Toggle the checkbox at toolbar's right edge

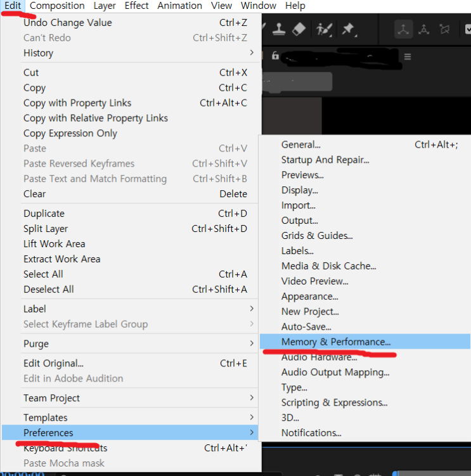[467, 29]
